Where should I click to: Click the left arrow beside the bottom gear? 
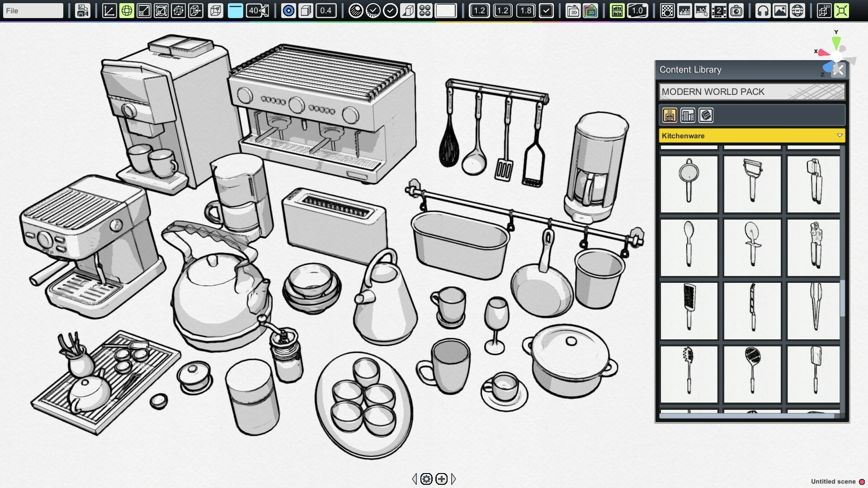[x=415, y=479]
